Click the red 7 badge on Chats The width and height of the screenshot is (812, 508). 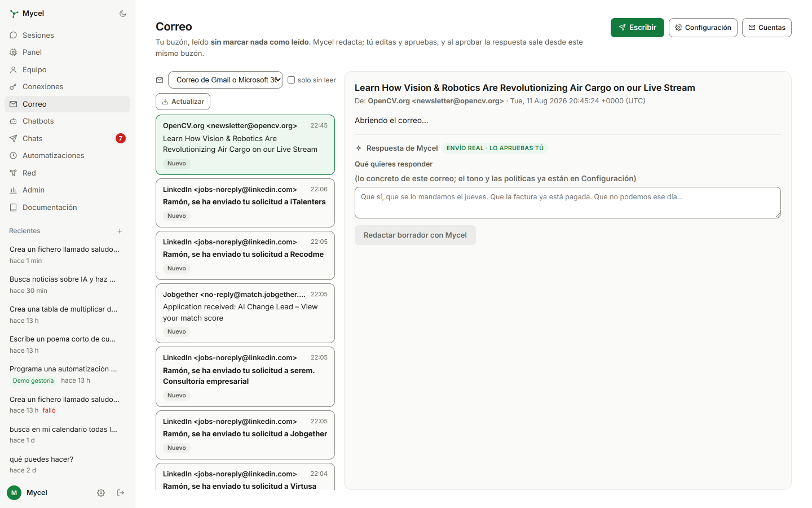(x=121, y=138)
